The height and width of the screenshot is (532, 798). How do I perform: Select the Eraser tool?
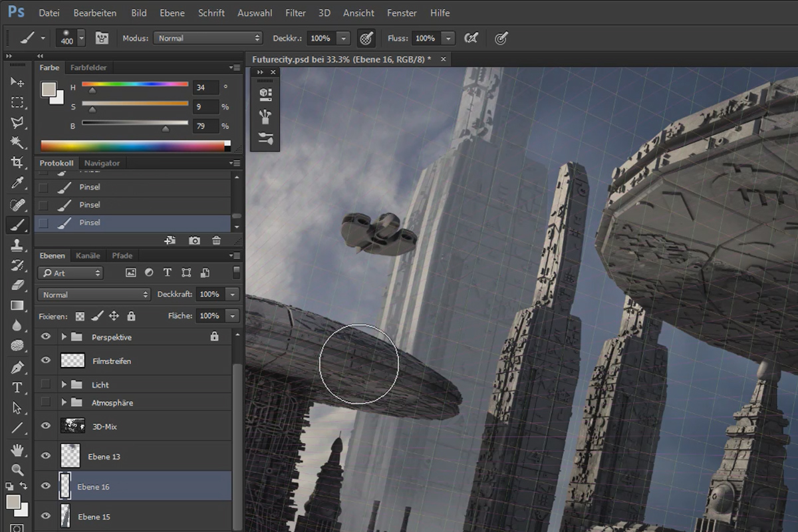tap(17, 285)
